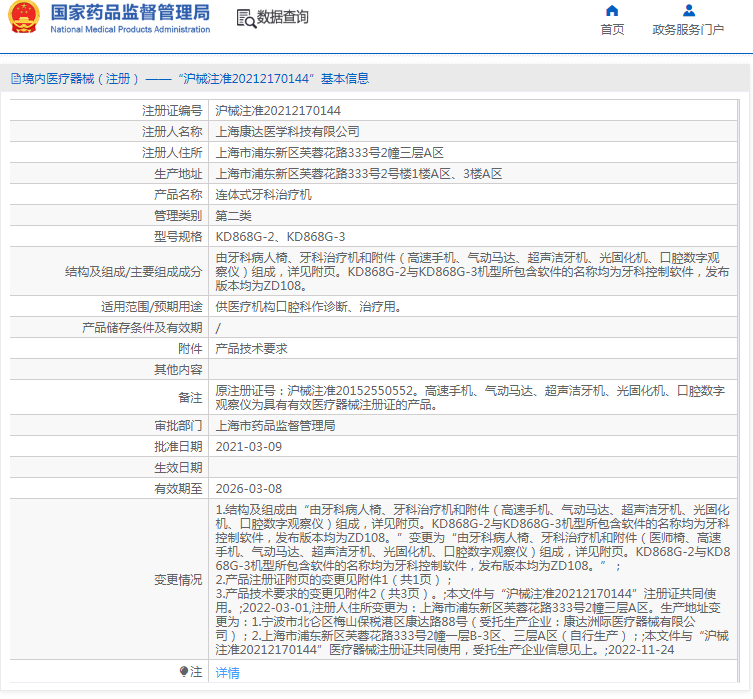
Task: Click the 政务服务门户 user icon
Action: pyautogui.click(x=689, y=11)
